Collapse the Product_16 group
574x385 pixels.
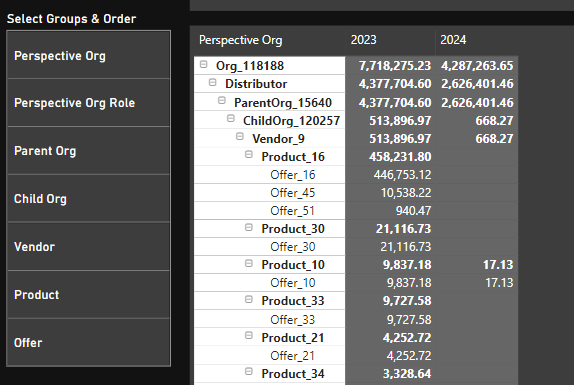(x=249, y=154)
